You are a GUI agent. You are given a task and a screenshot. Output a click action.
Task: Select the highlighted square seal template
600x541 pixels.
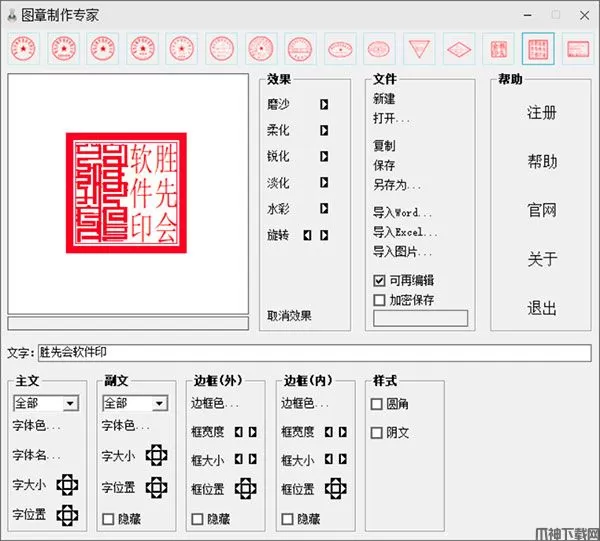pyautogui.click(x=538, y=47)
